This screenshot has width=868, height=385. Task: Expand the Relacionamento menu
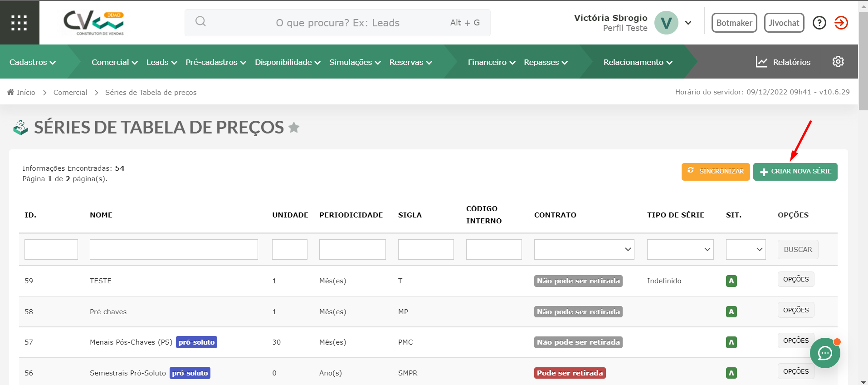[638, 62]
